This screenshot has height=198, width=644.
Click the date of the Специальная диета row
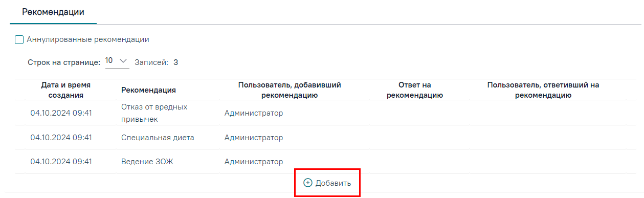click(61, 138)
